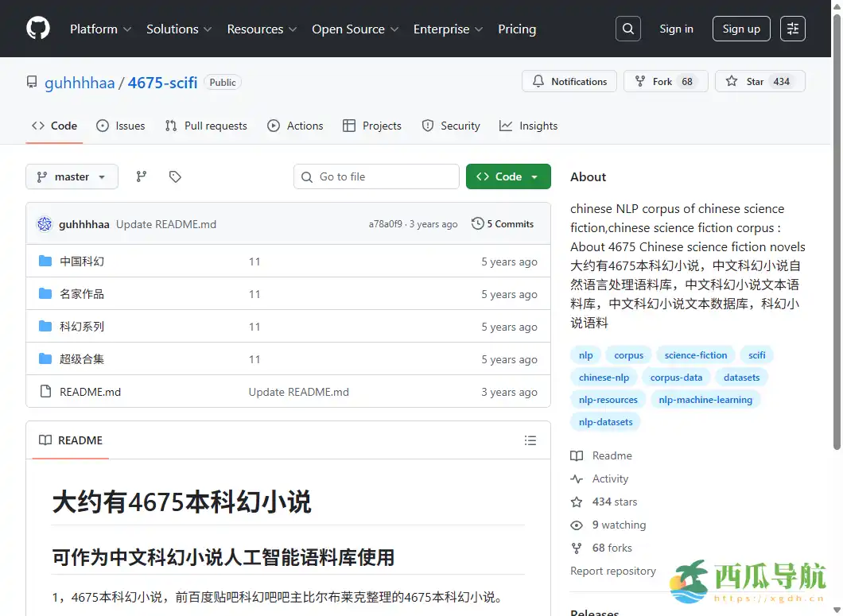
Task: Expand the Solutions menu
Action: click(x=178, y=29)
